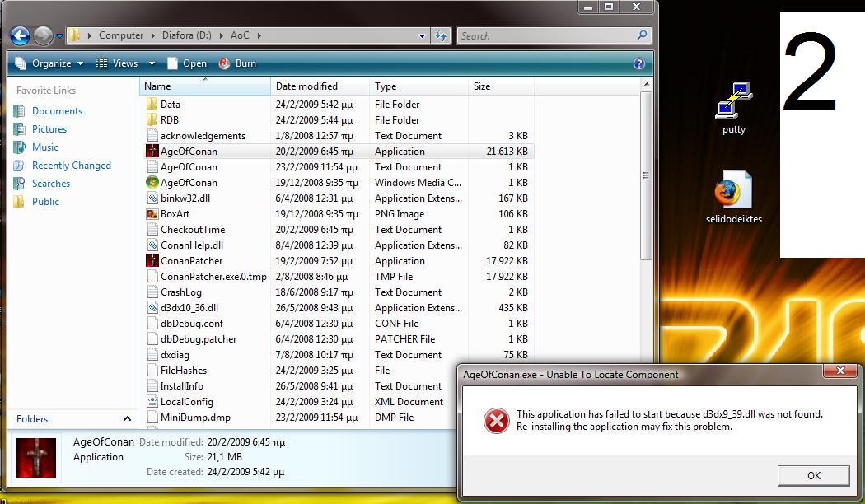Select the CrashLog file icon

point(152,292)
